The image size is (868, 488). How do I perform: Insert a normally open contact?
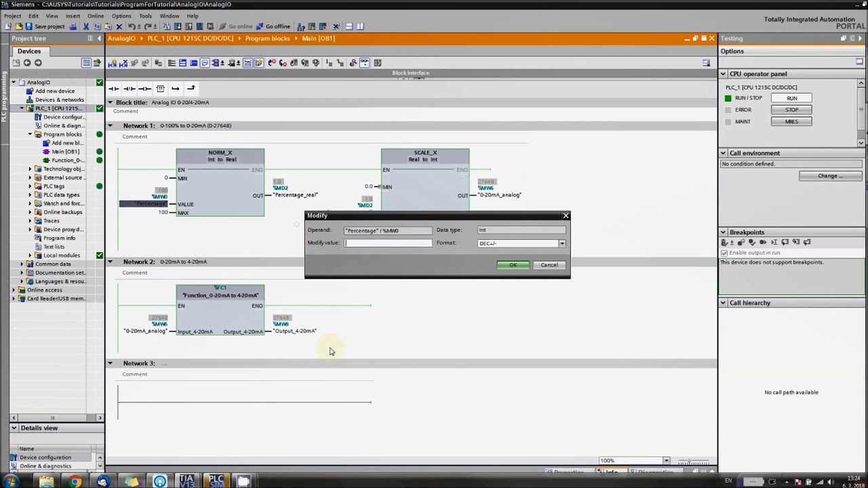click(113, 88)
